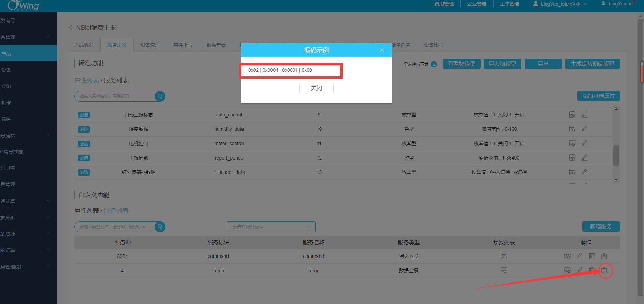Image resolution: width=644 pixels, height=304 pixels.
Task: Open the 费用管理 top menu
Action: click(x=444, y=4)
